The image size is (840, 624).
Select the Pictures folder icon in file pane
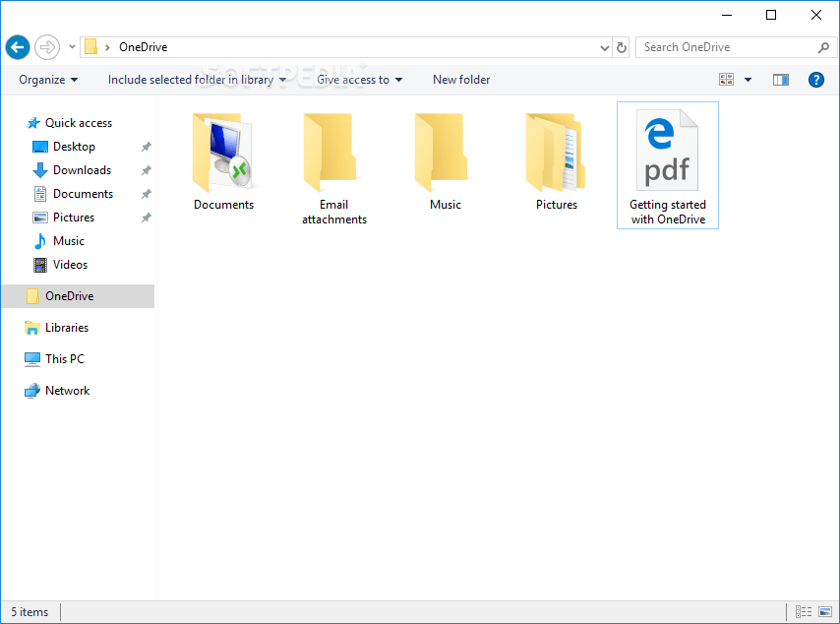pyautogui.click(x=556, y=153)
